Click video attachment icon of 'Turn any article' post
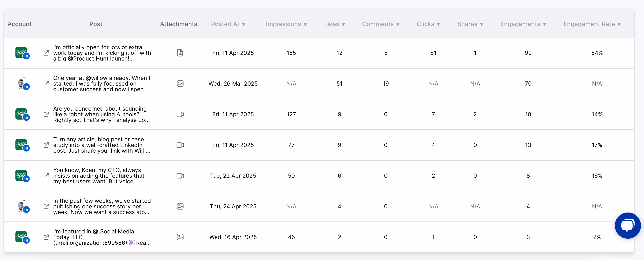Image resolution: width=644 pixels, height=260 pixels. (180, 145)
